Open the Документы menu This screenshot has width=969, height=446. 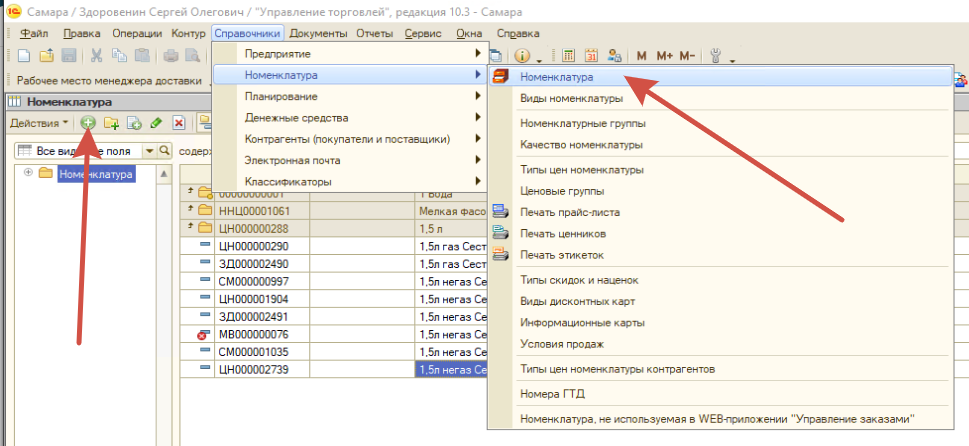coord(318,33)
